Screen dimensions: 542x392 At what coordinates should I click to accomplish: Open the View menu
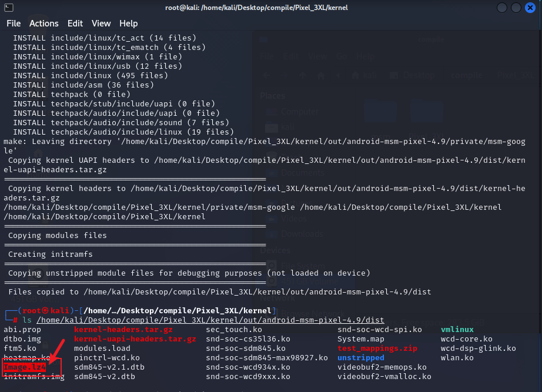click(x=101, y=24)
